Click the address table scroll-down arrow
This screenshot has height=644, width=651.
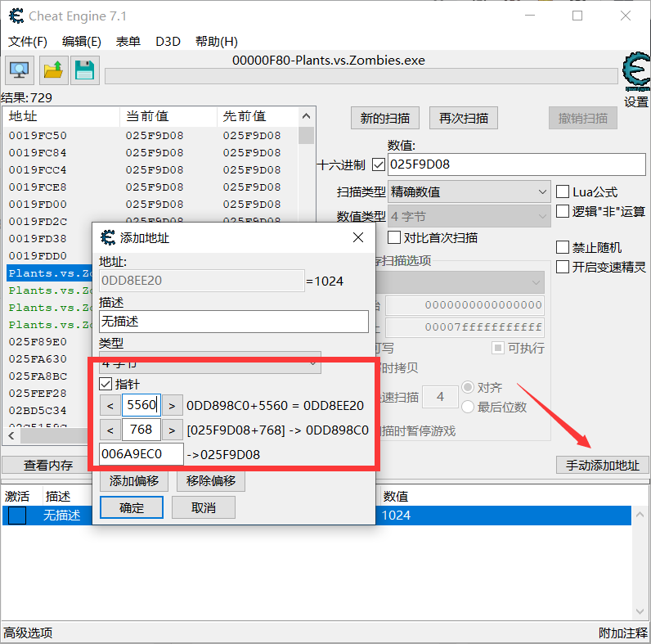click(x=640, y=611)
